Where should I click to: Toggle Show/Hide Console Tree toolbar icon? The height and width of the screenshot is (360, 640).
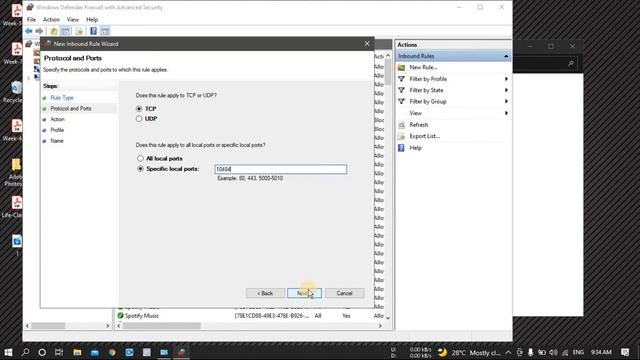(65, 31)
